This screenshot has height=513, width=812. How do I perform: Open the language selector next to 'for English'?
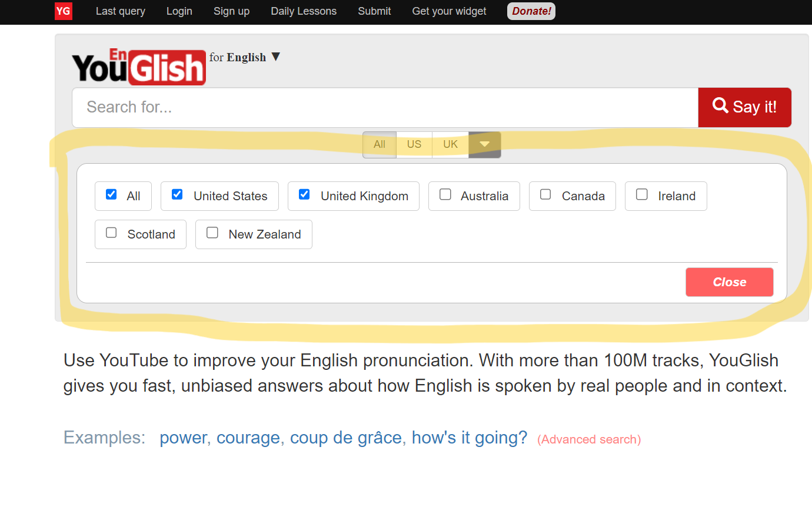pos(276,57)
